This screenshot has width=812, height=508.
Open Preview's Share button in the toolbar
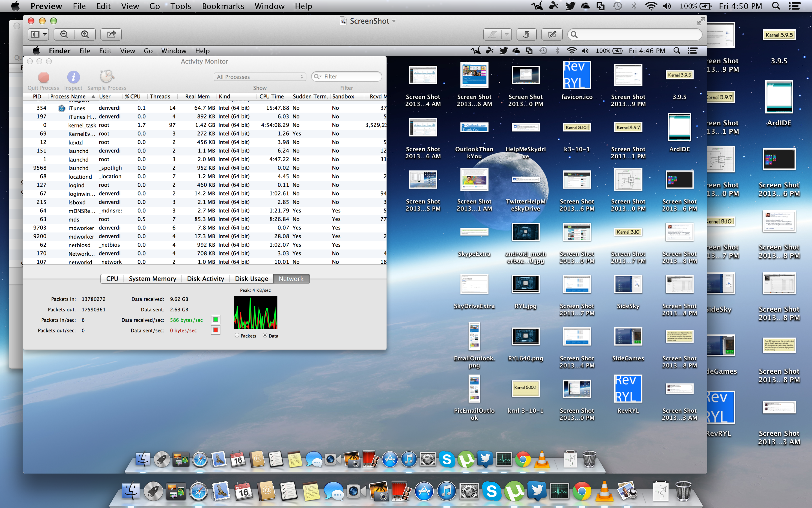coord(111,34)
